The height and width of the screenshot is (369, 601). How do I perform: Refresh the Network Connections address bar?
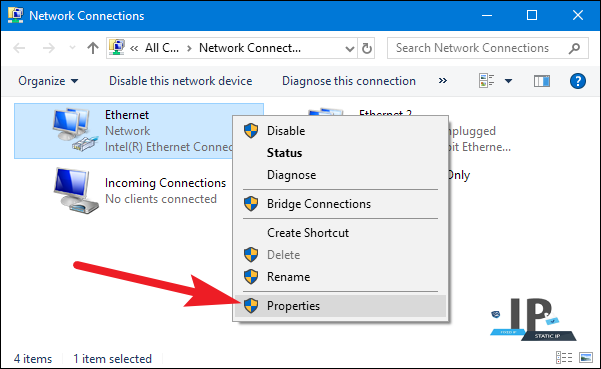tap(366, 48)
